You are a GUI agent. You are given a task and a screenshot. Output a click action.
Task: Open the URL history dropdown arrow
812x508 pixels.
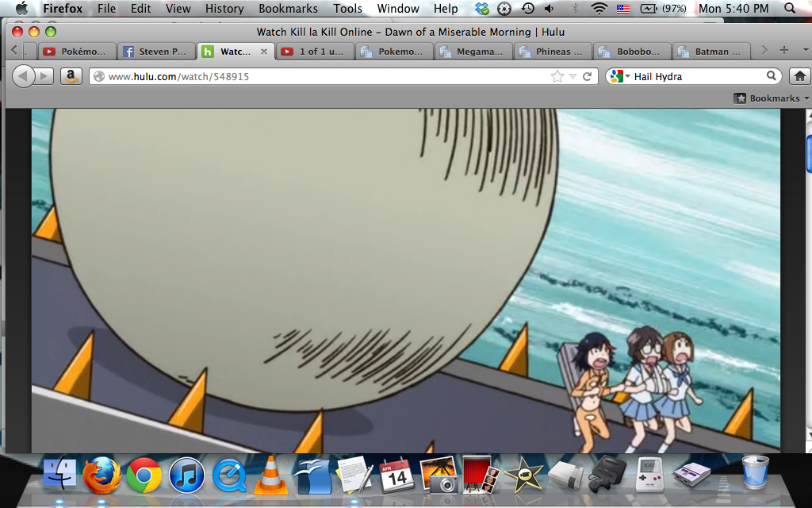573,76
